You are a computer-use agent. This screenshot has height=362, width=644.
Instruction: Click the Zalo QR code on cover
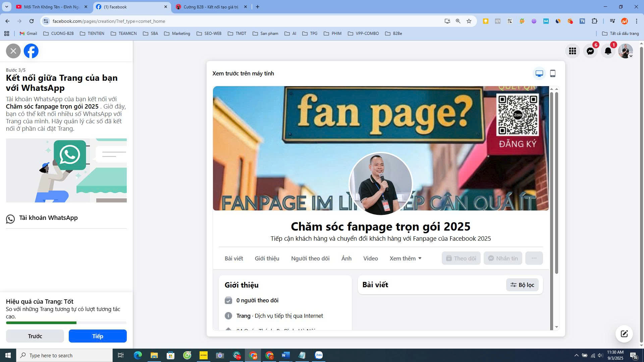coord(518,115)
